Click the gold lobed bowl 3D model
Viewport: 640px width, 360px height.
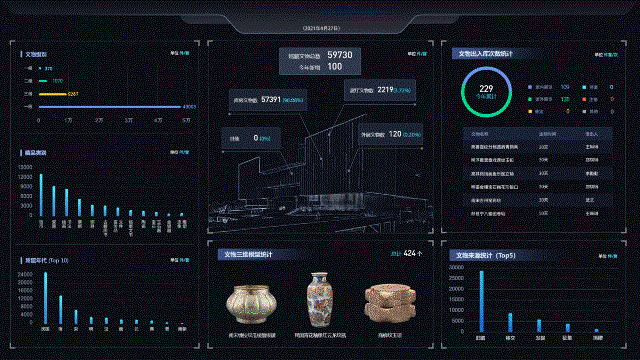pyautogui.click(x=251, y=304)
